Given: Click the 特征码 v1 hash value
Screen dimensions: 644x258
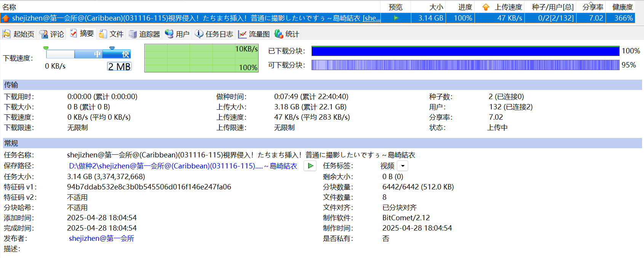Looking at the screenshot, I should click(149, 187).
